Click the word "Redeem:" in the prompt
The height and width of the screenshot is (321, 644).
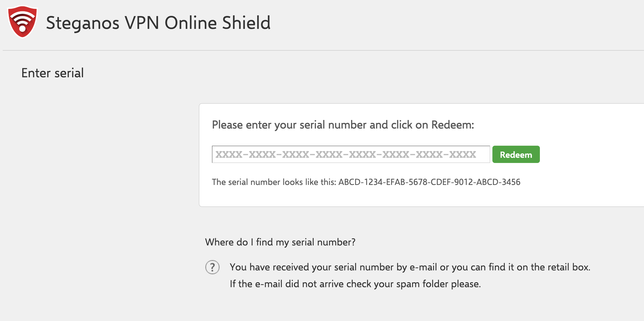pos(453,125)
